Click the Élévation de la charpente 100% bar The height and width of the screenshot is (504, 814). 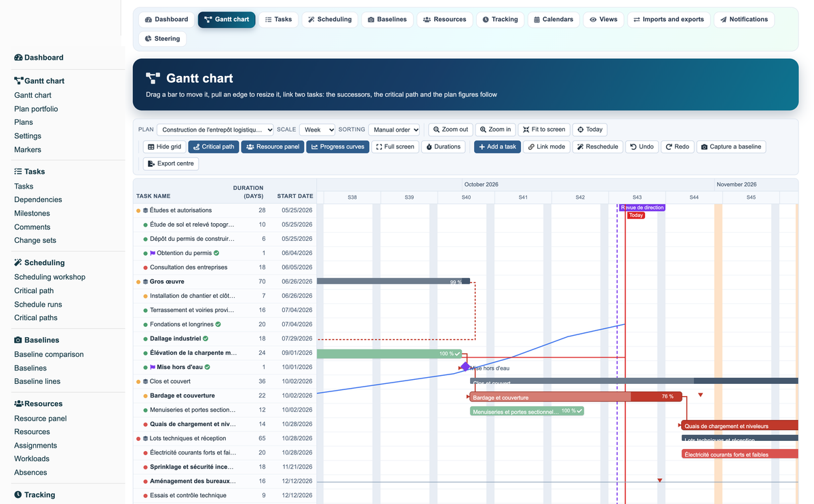click(389, 353)
